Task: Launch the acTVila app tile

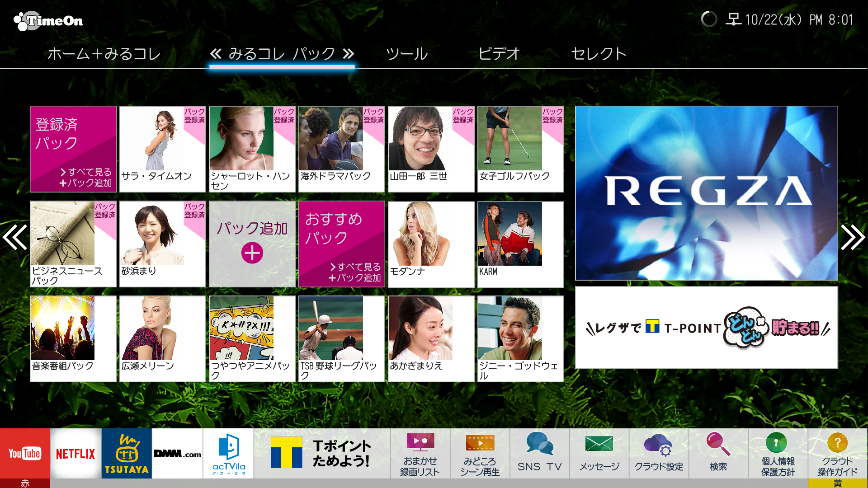Action: click(x=228, y=453)
